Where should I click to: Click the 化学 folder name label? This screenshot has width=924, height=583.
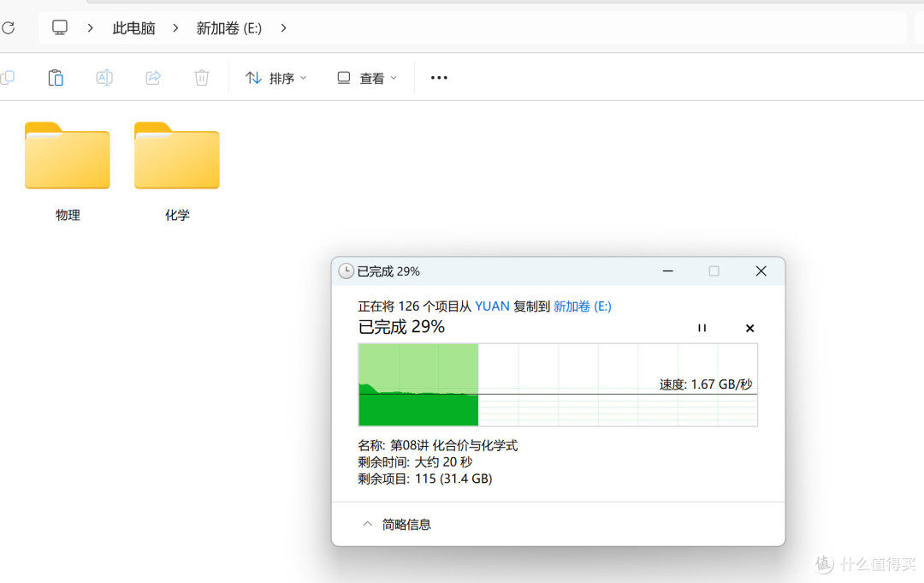(177, 215)
